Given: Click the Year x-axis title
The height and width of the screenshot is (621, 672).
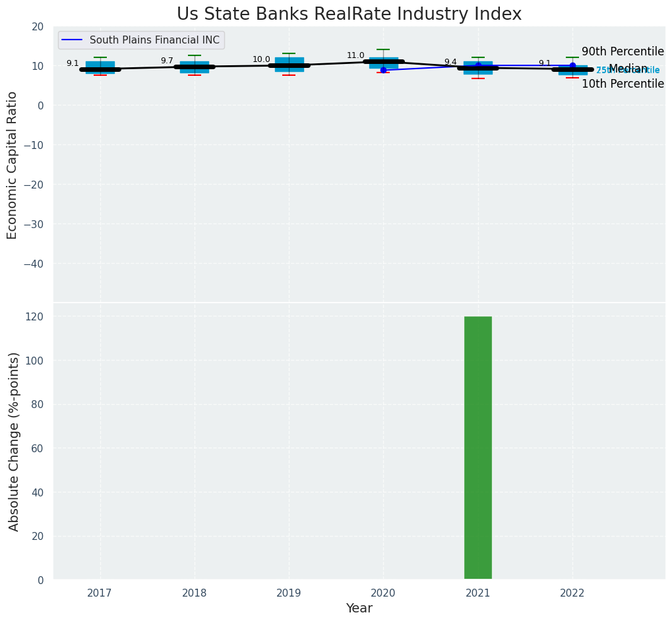Looking at the screenshot, I should pos(359,608).
